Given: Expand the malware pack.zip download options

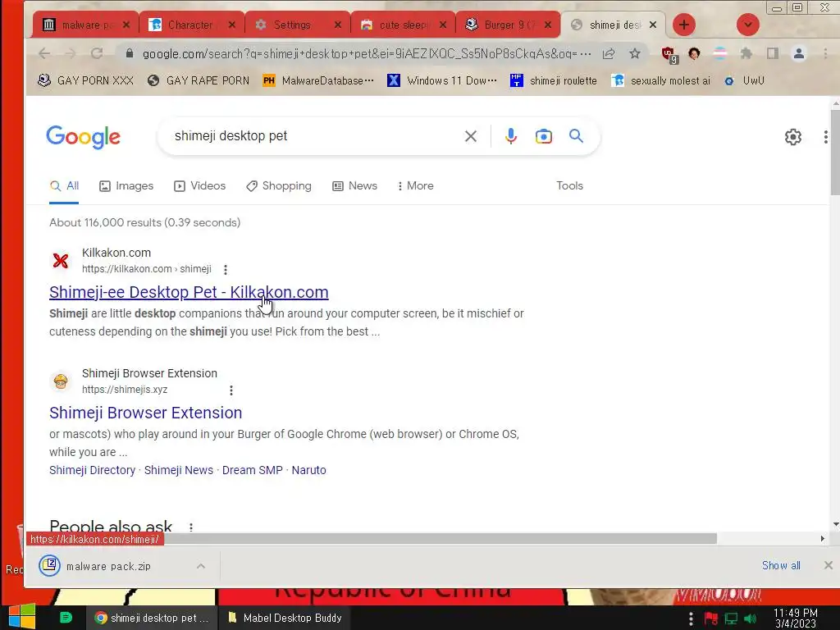Looking at the screenshot, I should (201, 566).
